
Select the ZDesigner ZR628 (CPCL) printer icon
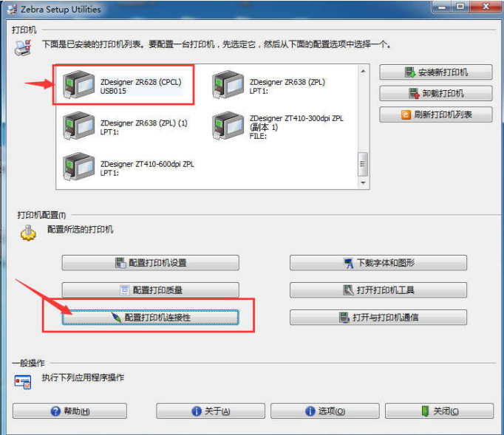point(78,85)
